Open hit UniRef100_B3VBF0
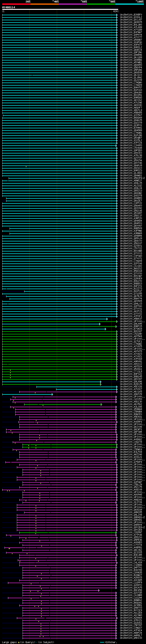 (x=131, y=15)
